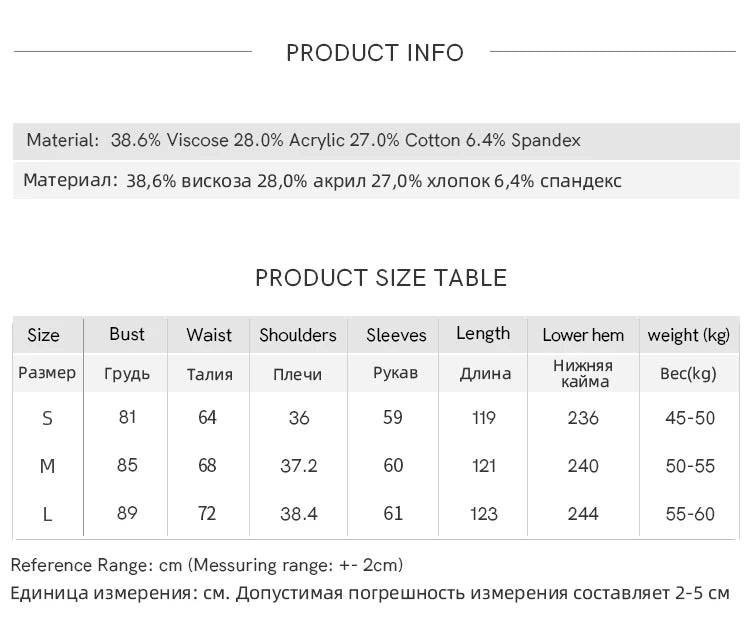Click the Bust column header

127,334
